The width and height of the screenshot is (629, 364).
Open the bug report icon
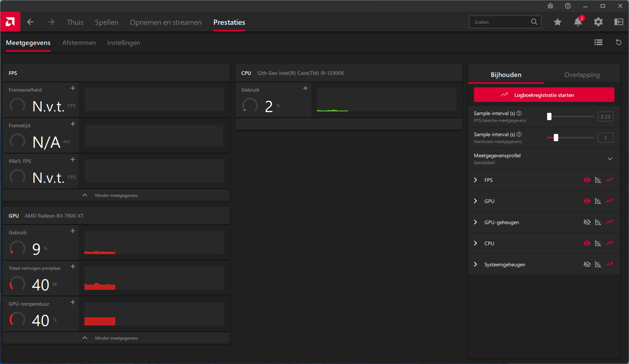(550, 6)
